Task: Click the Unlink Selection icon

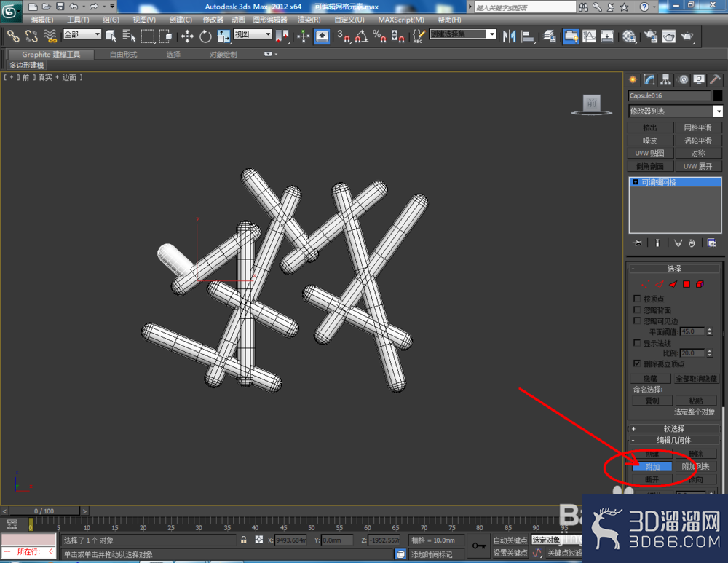Action: [x=31, y=36]
